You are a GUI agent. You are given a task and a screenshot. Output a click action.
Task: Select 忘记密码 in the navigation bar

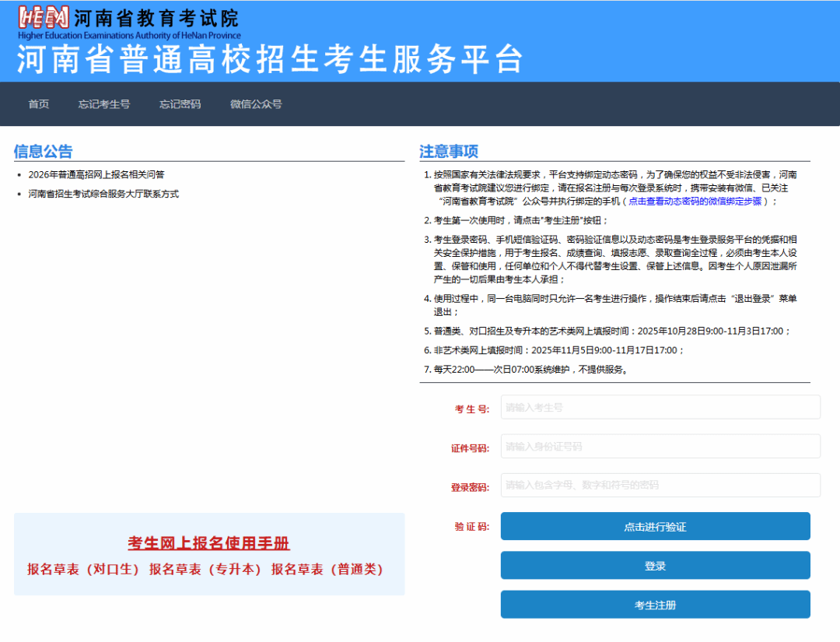point(180,104)
